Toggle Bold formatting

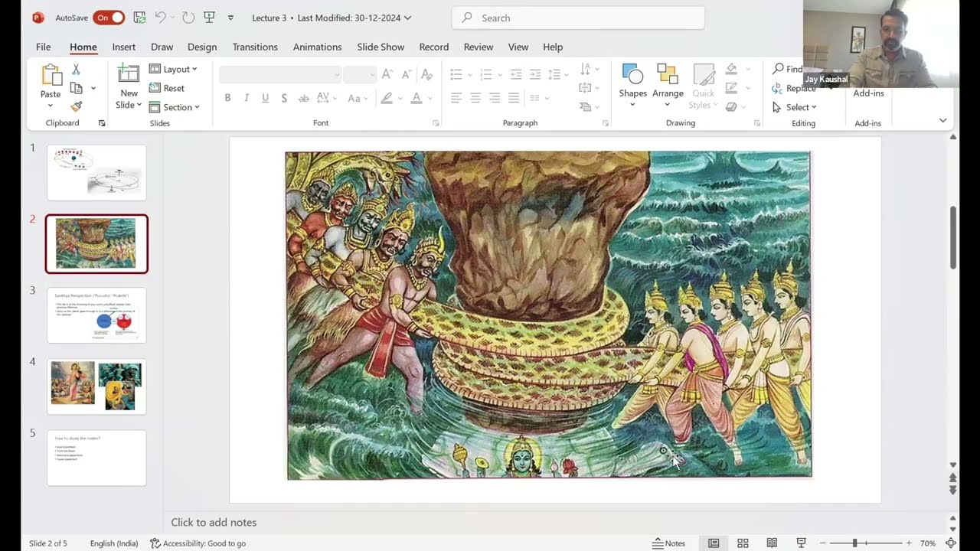(227, 98)
